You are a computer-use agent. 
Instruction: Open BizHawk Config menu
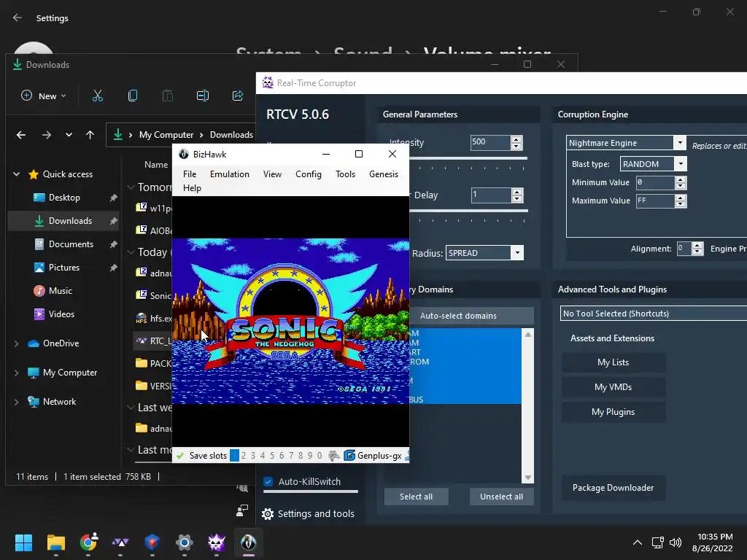coord(309,174)
